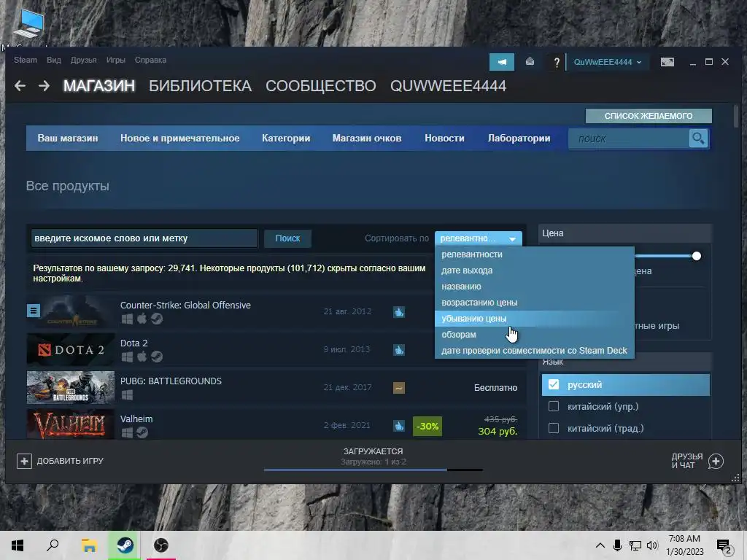Show hidden tray icons chevron
This screenshot has width=747, height=560.
tap(600, 545)
